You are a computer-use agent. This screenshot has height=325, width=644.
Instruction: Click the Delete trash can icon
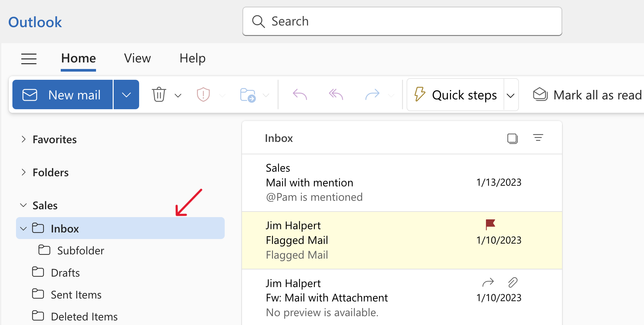pos(159,95)
